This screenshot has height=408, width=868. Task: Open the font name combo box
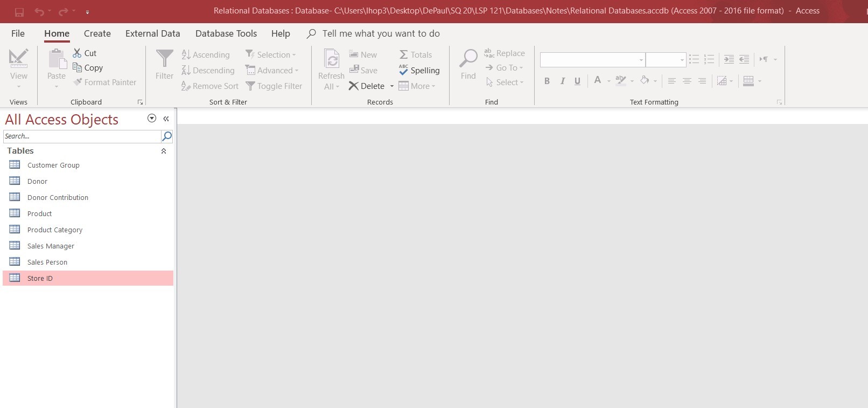tap(592, 60)
